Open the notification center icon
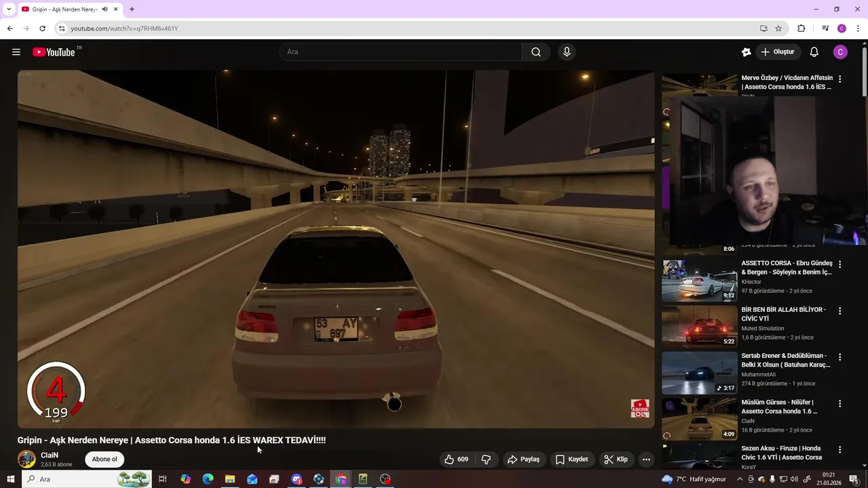The image size is (868, 488). tap(854, 479)
